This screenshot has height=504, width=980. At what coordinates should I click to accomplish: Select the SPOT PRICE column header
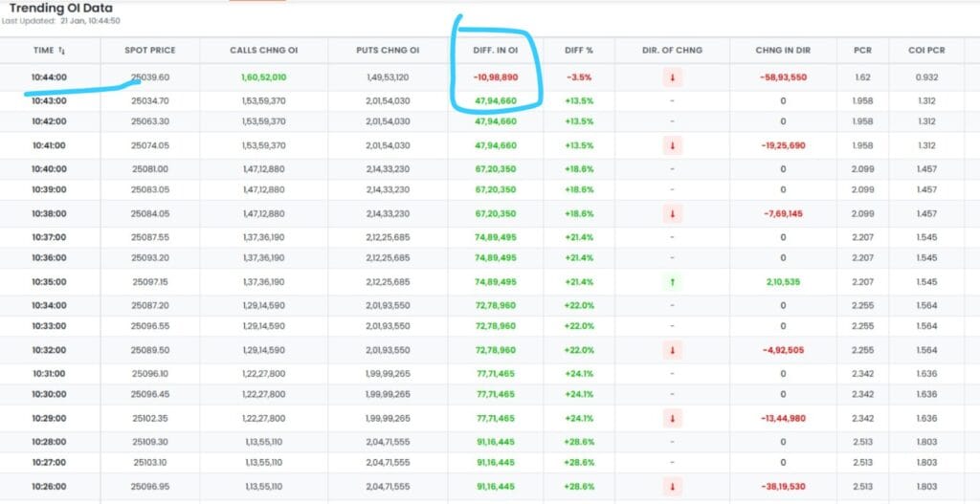click(x=149, y=50)
